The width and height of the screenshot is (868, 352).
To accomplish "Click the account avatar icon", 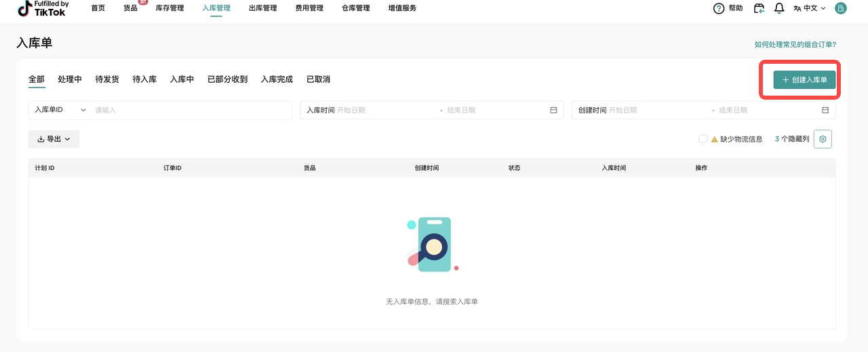I will coord(840,8).
